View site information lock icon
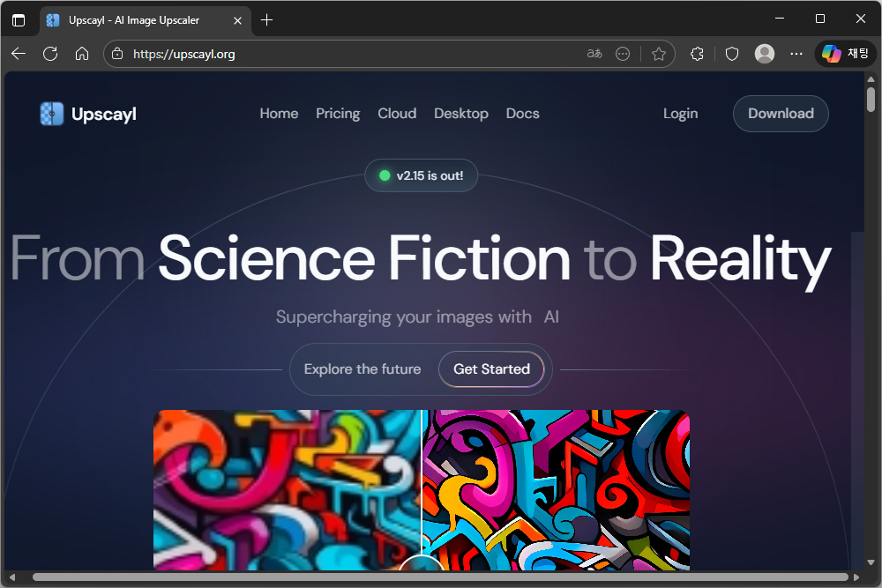The height and width of the screenshot is (588, 882). pyautogui.click(x=117, y=54)
